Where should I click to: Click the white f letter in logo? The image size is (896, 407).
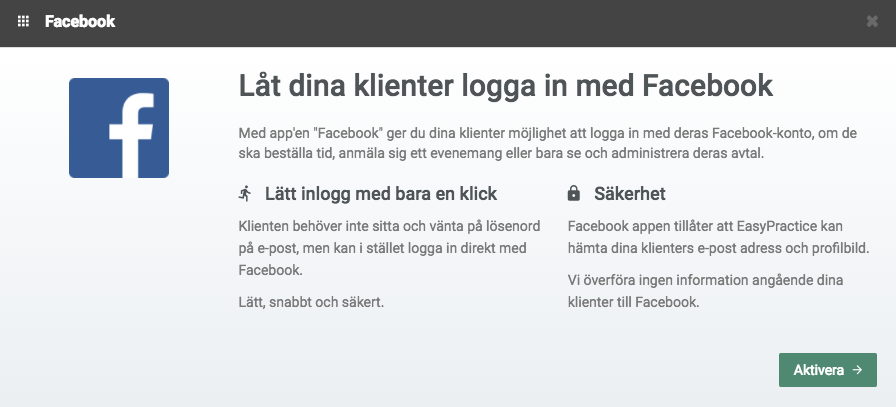(133, 135)
